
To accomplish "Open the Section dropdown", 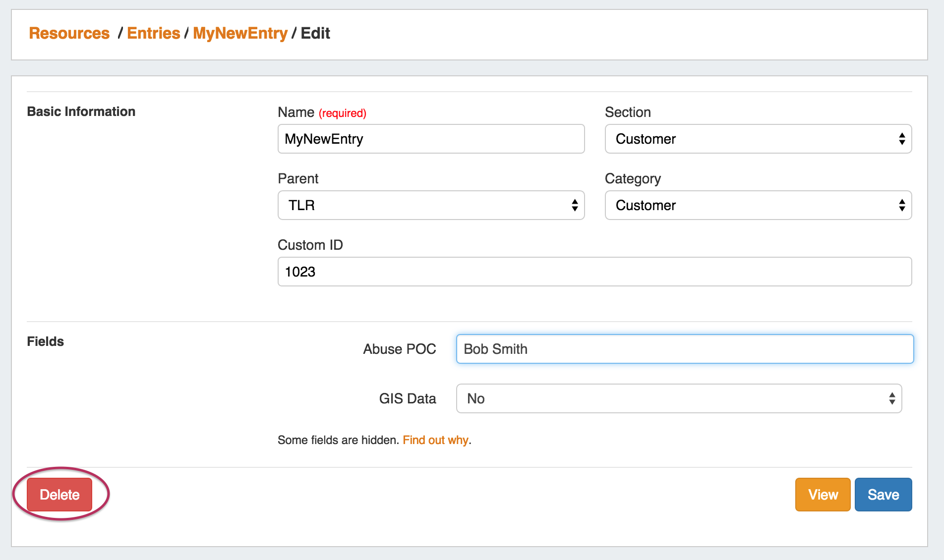I will tap(758, 139).
